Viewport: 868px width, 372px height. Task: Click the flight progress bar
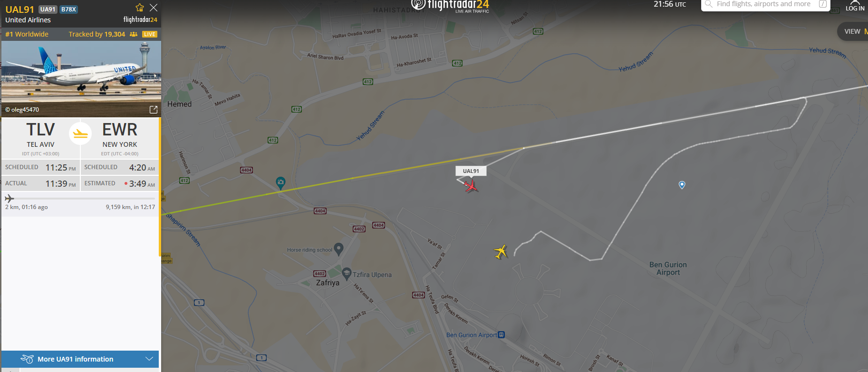coord(80,199)
